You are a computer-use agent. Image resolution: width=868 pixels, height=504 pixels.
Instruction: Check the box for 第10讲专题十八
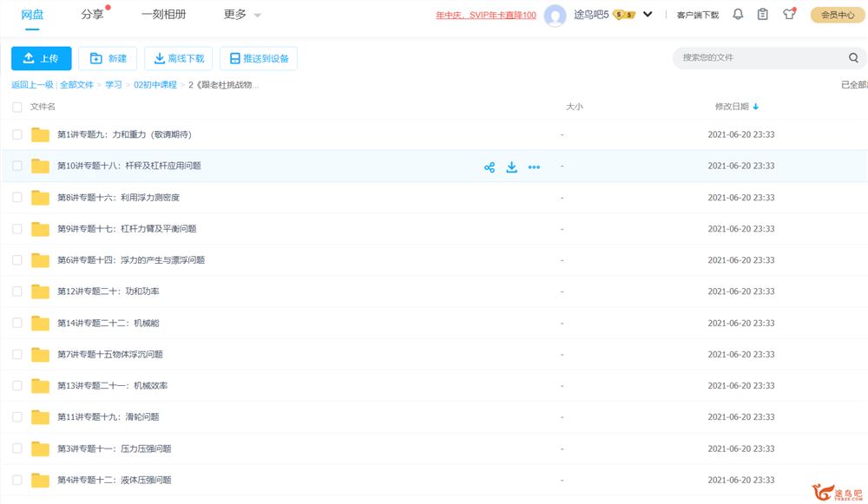[x=17, y=166]
